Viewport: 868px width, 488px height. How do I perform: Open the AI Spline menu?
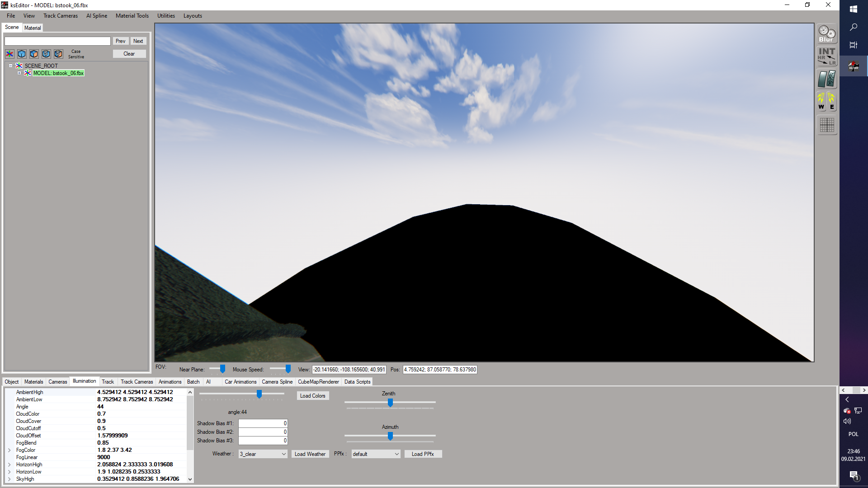(x=97, y=16)
